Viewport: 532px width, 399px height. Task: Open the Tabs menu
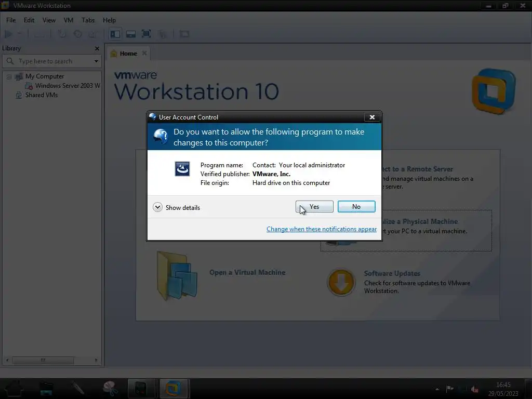point(88,20)
